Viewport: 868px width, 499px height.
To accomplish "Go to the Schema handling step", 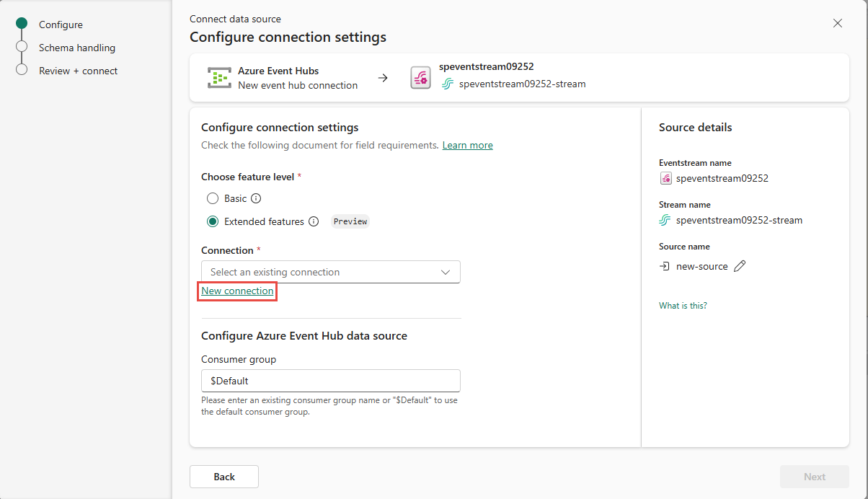I will (x=76, y=48).
